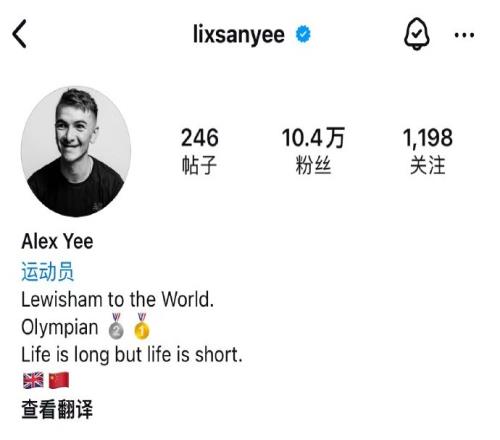Tap the 关注 following label
Image resolution: width=500 pixels, height=440 pixels.
(x=428, y=165)
